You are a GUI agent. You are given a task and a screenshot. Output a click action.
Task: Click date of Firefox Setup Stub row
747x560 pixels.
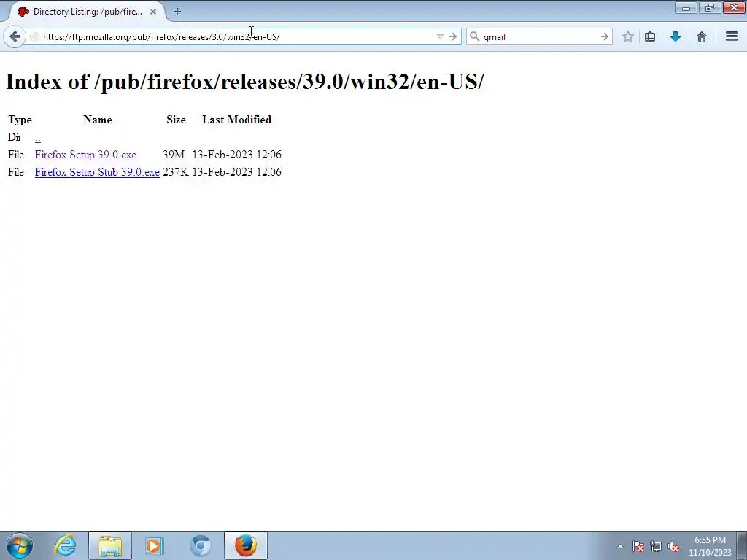point(237,172)
